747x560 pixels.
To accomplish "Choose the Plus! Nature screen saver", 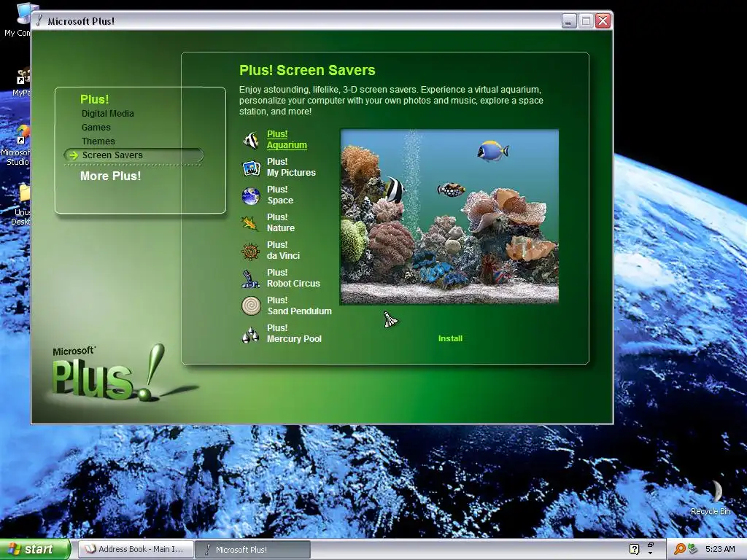I will click(281, 222).
